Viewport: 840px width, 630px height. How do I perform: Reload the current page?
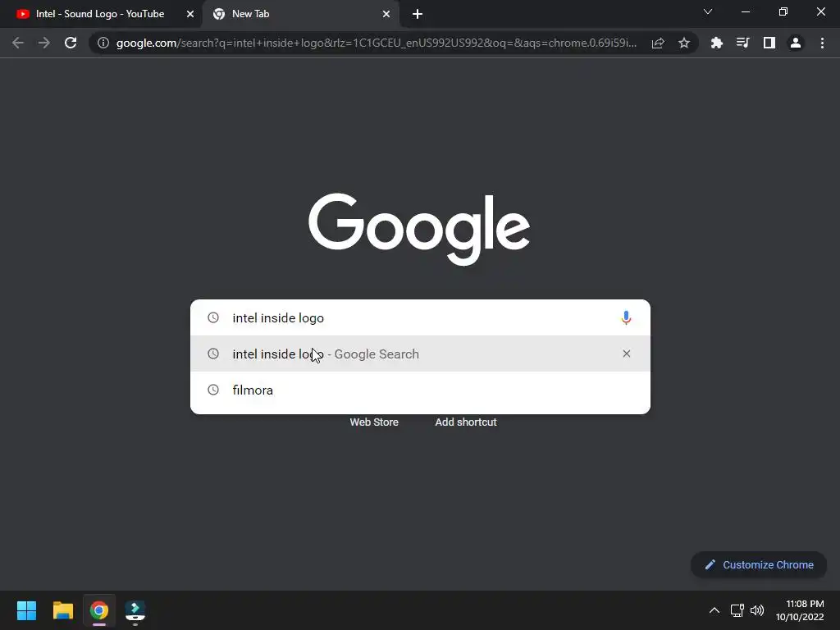(71, 43)
